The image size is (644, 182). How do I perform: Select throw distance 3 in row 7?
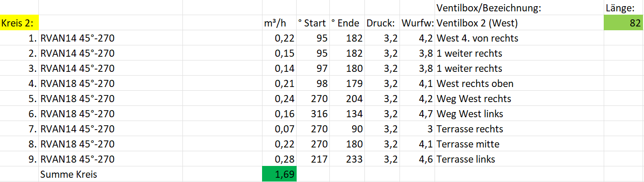pyautogui.click(x=417, y=129)
